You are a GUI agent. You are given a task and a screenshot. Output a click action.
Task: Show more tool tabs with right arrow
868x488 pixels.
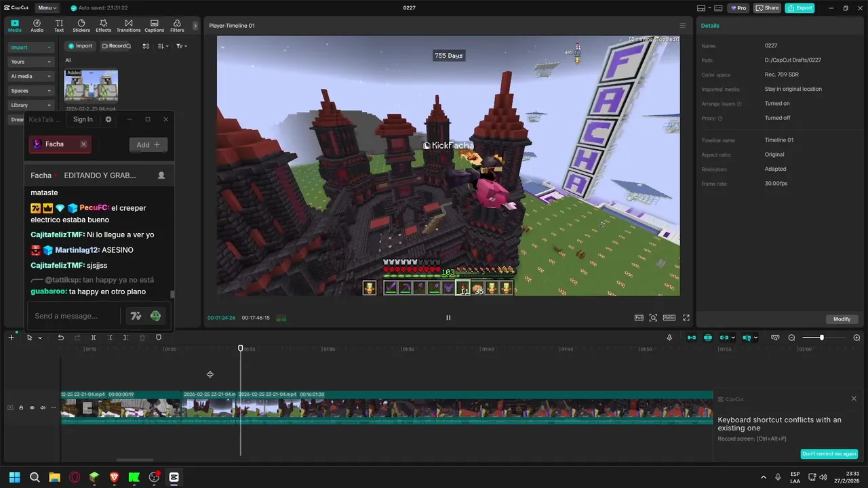tap(195, 26)
